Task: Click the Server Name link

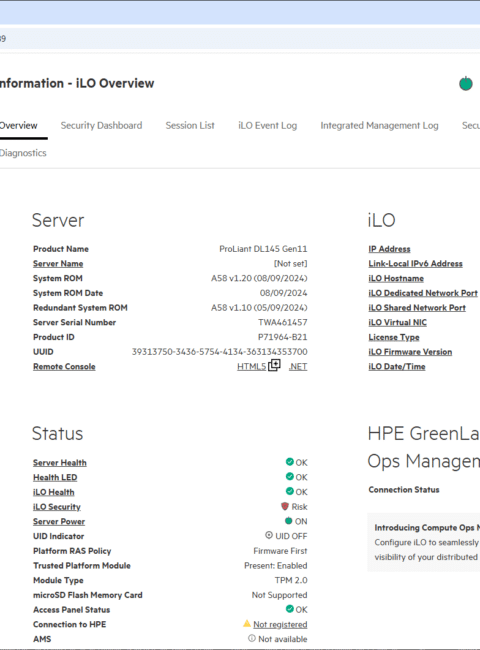Action: 58,264
